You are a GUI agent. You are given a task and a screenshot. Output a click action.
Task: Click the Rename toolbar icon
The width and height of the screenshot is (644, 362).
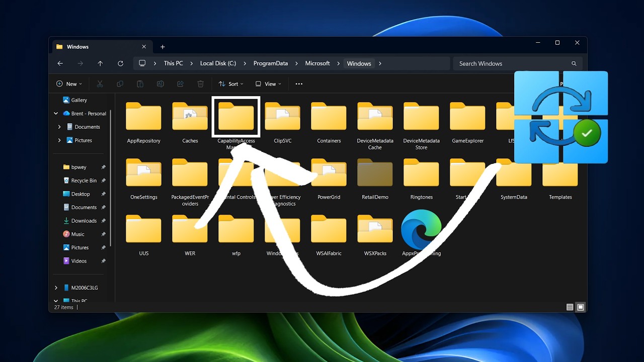(160, 84)
